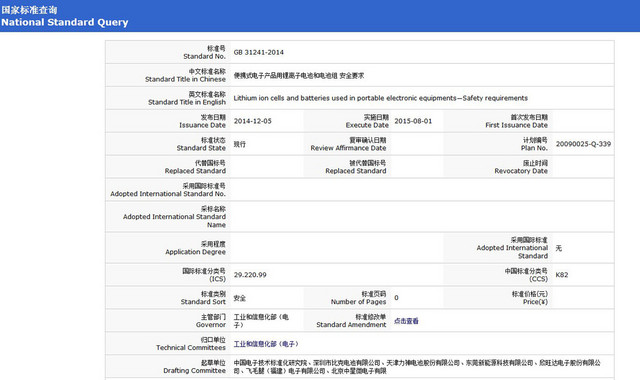This screenshot has width=640, height=380.
Task: Select the Number of Pages value '0'
Action: 396,298
